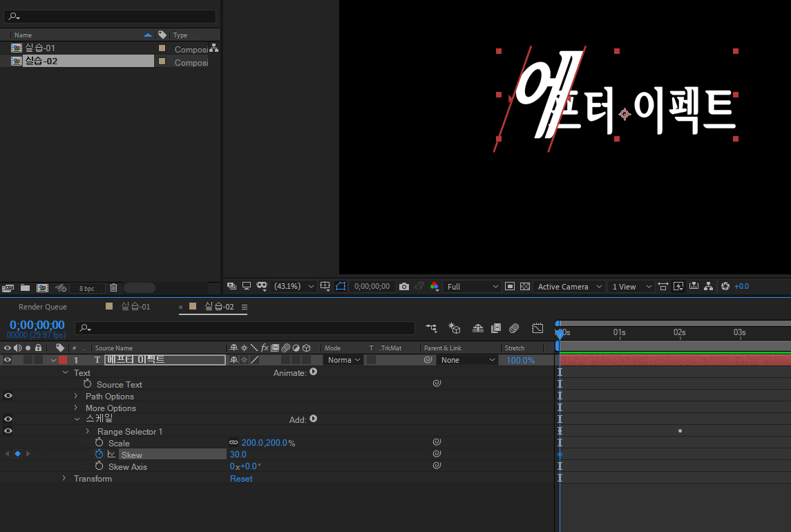The image size is (791, 532).
Task: Open the Graph Editor icon
Action: point(537,328)
